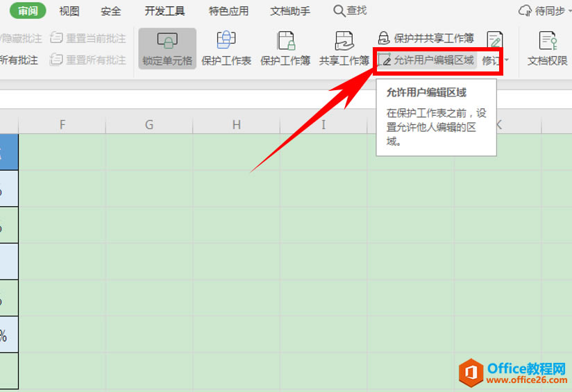This screenshot has width=572, height=392.
Task: Click 重置所有批注 button
Action: [88, 60]
